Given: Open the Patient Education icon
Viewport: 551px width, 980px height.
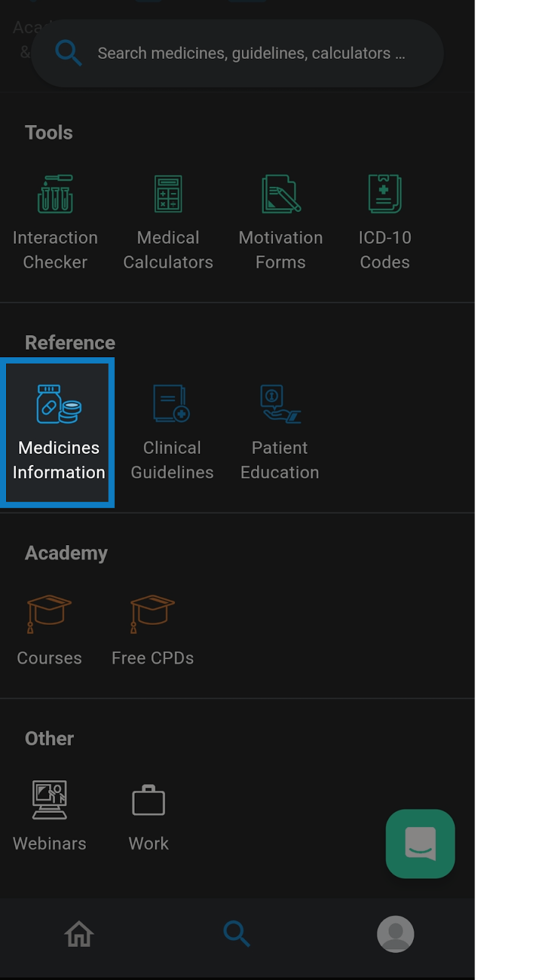Looking at the screenshot, I should (280, 404).
